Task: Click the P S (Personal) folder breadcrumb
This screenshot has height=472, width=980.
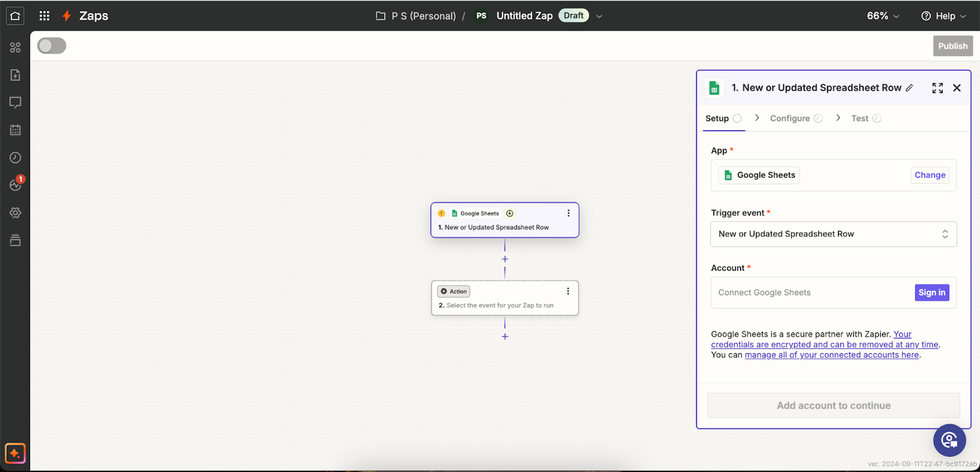Action: pyautogui.click(x=423, y=16)
